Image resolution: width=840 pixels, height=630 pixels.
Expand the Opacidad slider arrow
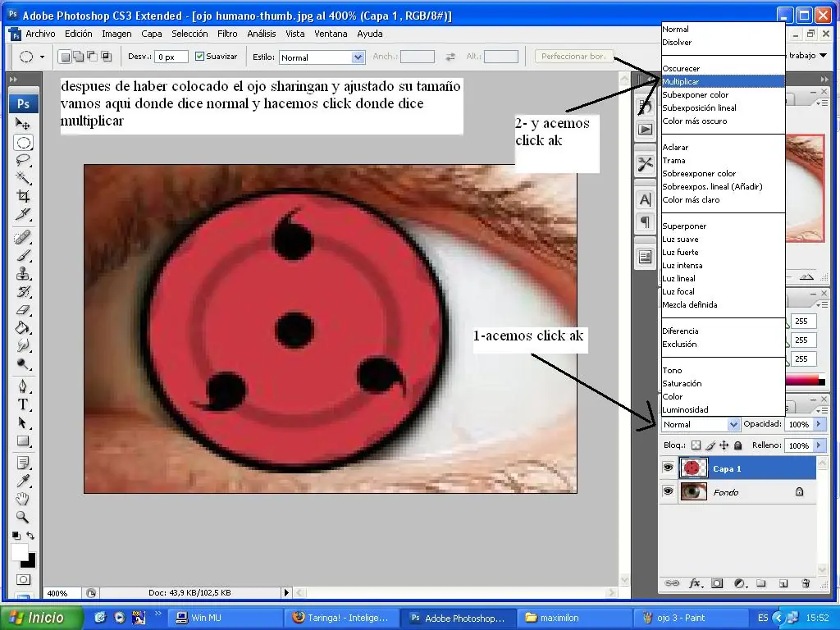pyautogui.click(x=819, y=424)
